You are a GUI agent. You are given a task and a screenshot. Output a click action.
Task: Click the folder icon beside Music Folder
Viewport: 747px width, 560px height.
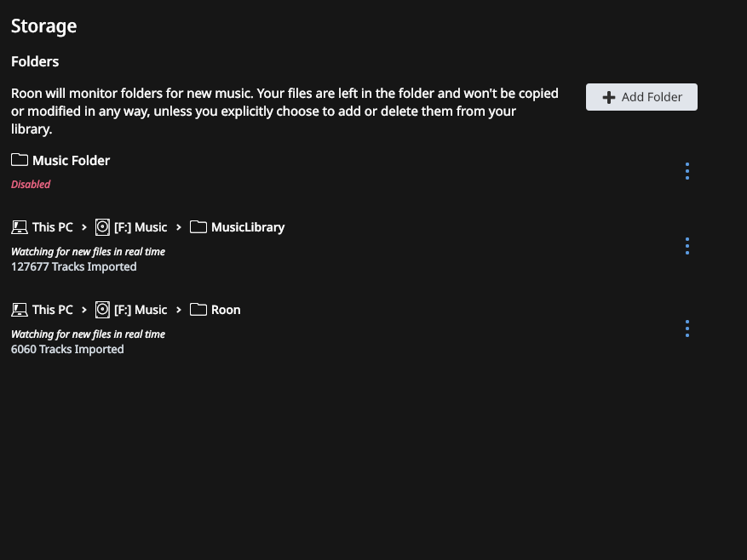[20, 160]
